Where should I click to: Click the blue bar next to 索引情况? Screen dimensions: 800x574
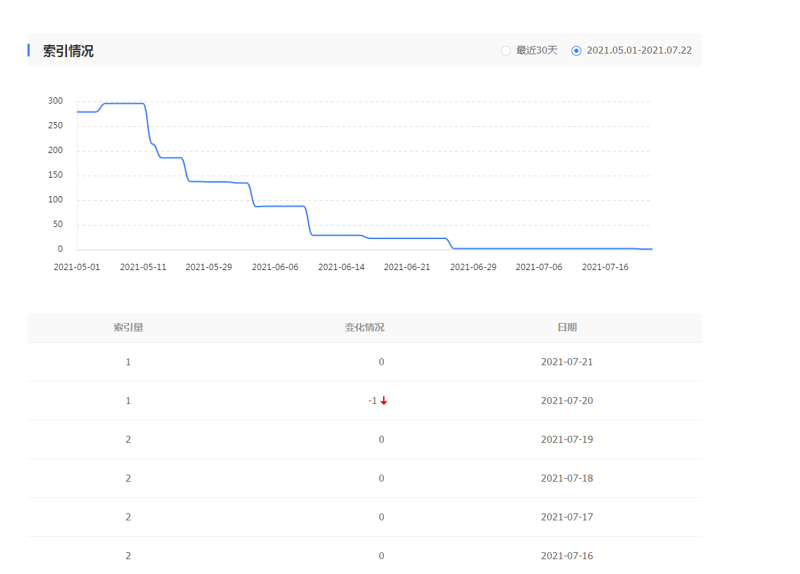29,51
